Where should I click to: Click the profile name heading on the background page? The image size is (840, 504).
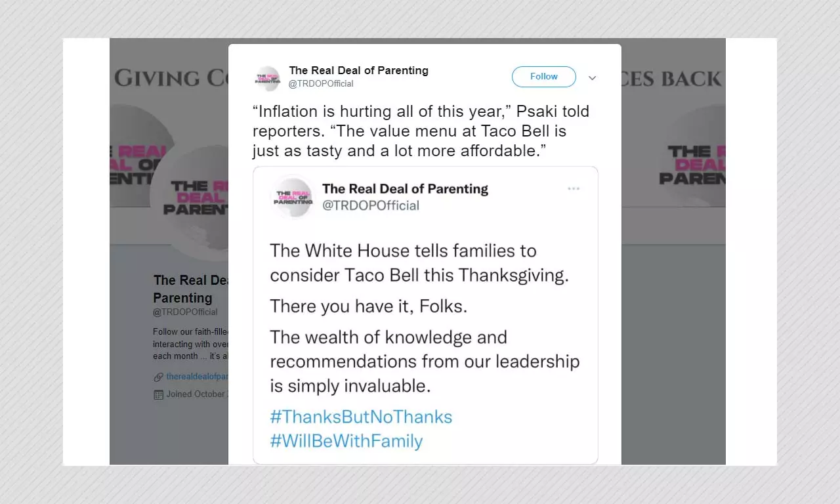(x=190, y=289)
